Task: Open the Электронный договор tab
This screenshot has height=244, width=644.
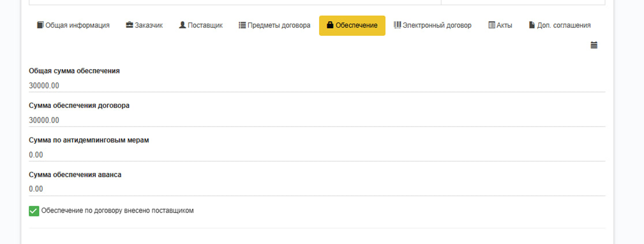Action: click(436, 25)
